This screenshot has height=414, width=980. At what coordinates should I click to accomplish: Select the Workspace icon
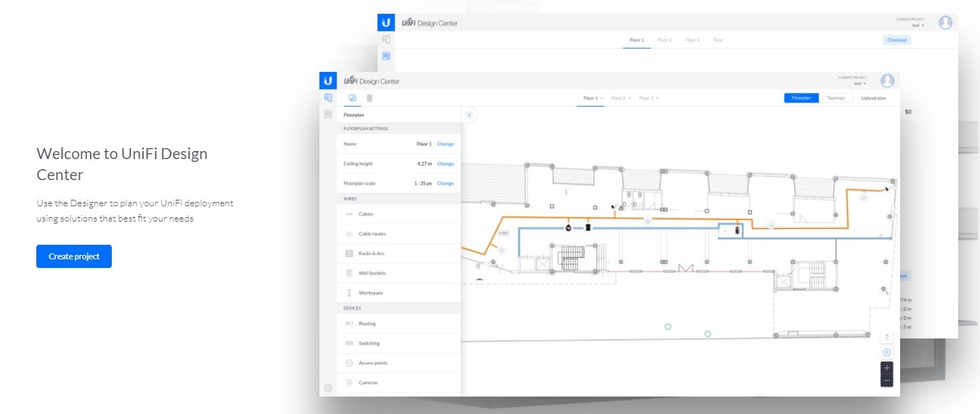coord(349,293)
